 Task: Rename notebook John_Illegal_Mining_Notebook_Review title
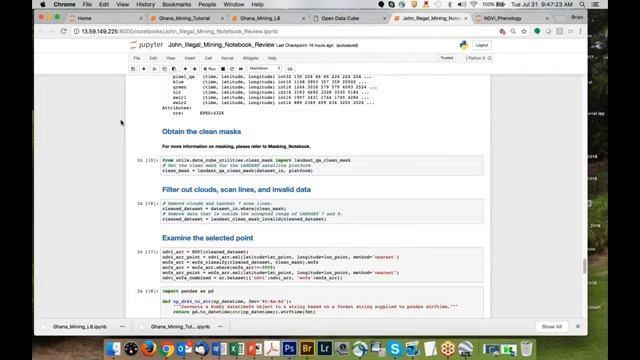click(221, 45)
